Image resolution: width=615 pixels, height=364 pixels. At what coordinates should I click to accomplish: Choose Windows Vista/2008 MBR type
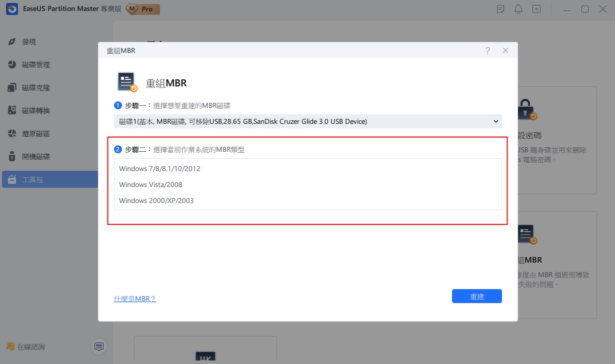click(150, 185)
